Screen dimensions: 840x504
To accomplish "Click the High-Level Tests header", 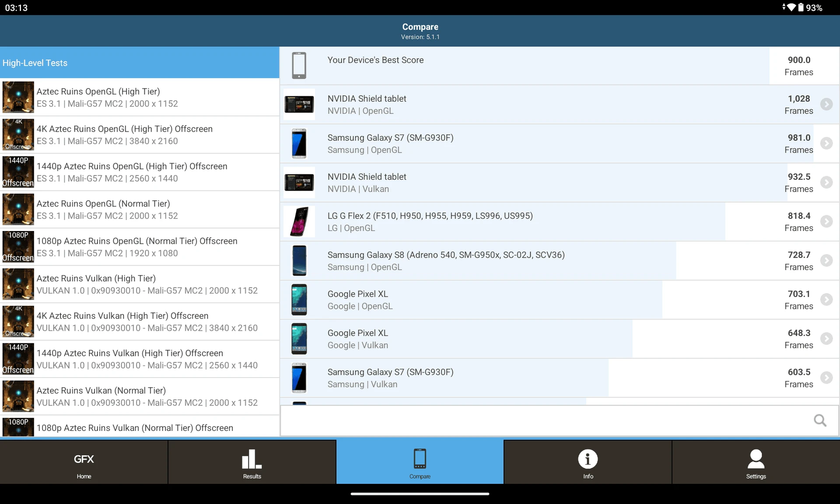I will (140, 63).
